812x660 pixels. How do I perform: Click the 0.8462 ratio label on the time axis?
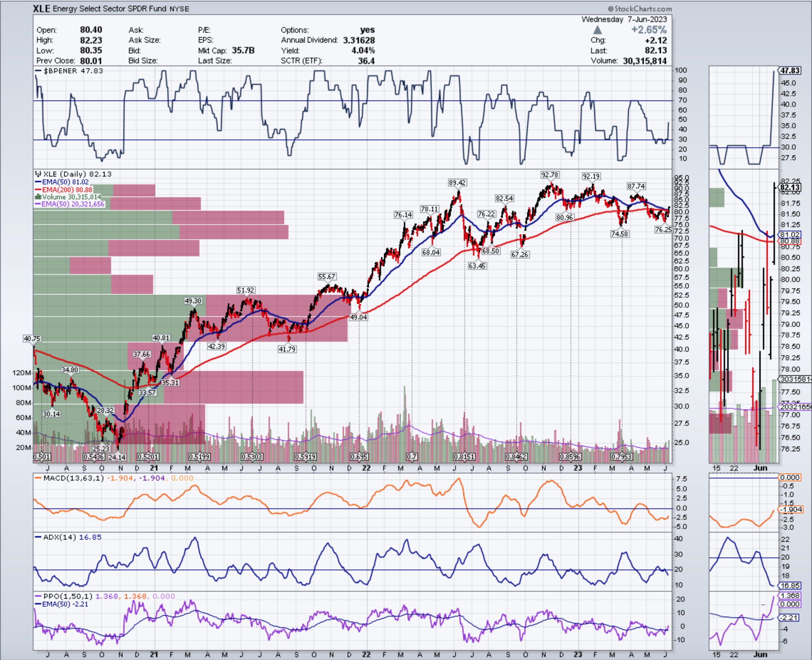click(516, 457)
